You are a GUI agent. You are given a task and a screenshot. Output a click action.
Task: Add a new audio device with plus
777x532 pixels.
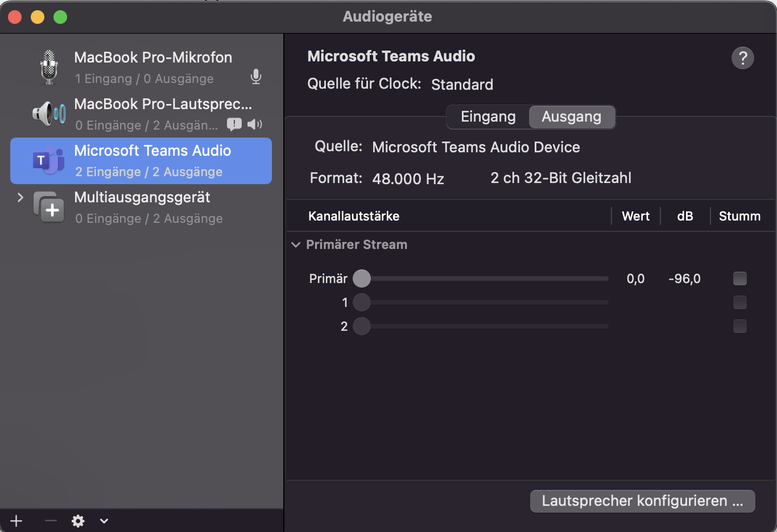click(16, 521)
